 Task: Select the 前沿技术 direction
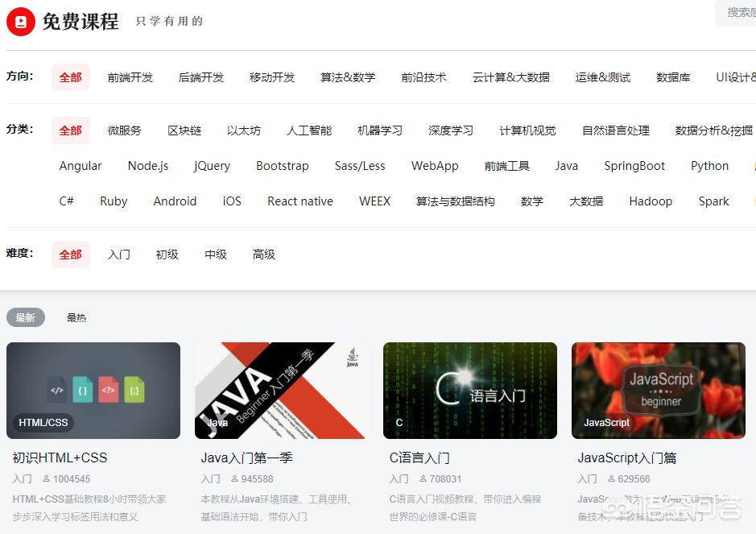click(423, 77)
